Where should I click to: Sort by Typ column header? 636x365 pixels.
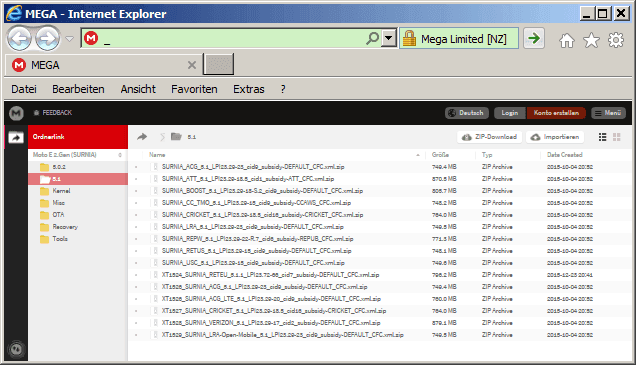point(487,155)
